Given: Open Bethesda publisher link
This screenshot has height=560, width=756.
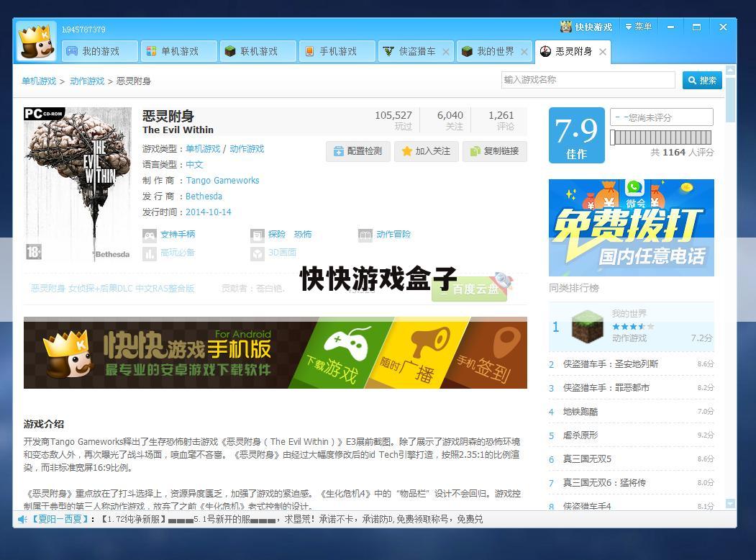Looking at the screenshot, I should [204, 197].
